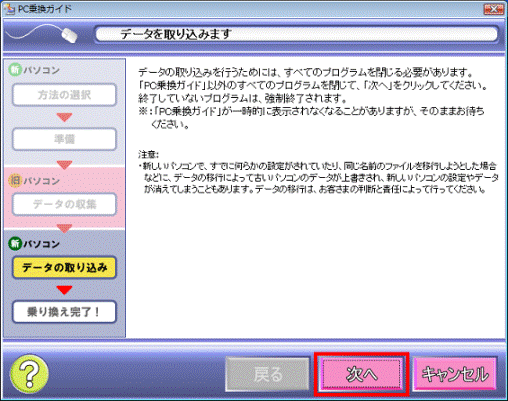Select the 準備 step box
508x401 pixels.
pyautogui.click(x=64, y=139)
